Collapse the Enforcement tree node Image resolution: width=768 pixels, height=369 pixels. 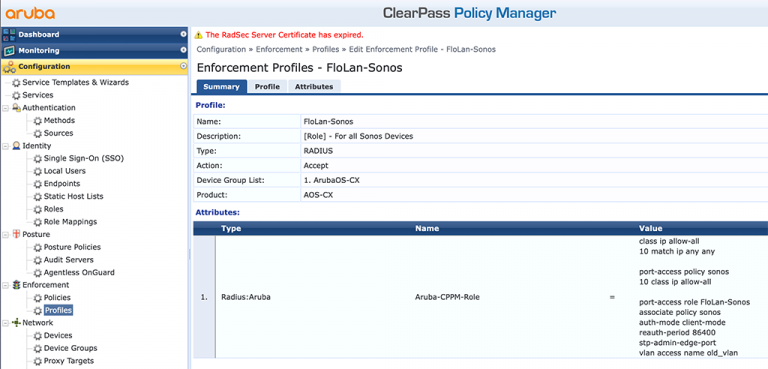(x=5, y=285)
